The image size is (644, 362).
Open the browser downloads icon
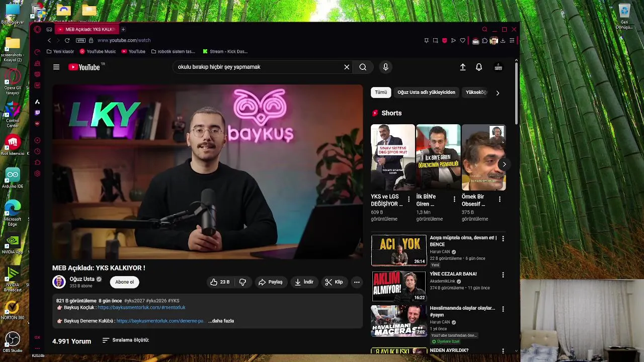pyautogui.click(x=503, y=40)
